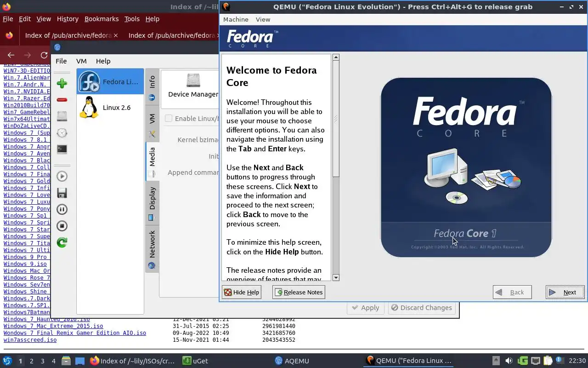588x368 pixels.
Task: Click the help panel scrollbar down arrow
Action: 336,277
